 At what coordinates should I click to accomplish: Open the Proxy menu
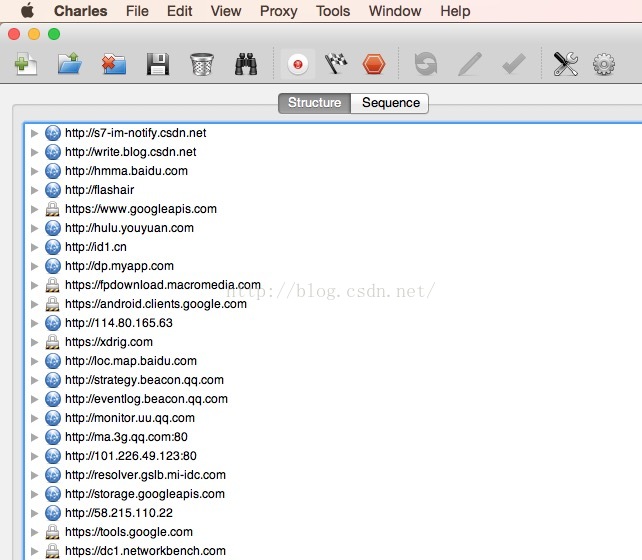pyautogui.click(x=279, y=11)
